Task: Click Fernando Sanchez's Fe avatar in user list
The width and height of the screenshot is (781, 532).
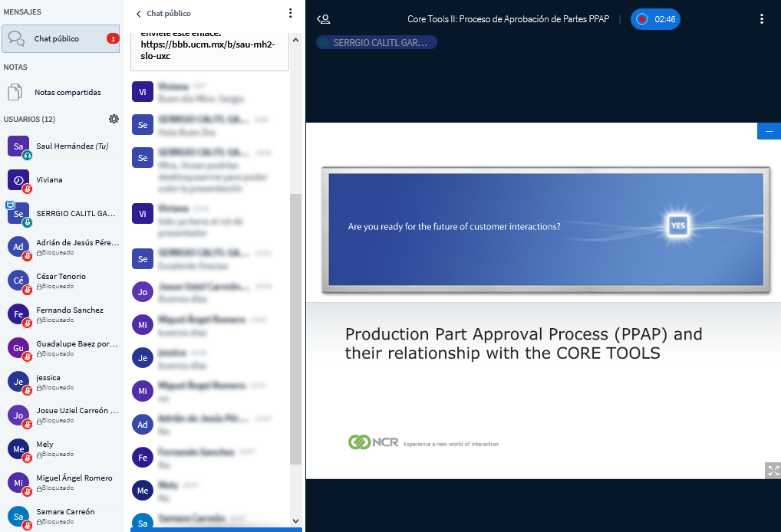Action: [x=18, y=314]
